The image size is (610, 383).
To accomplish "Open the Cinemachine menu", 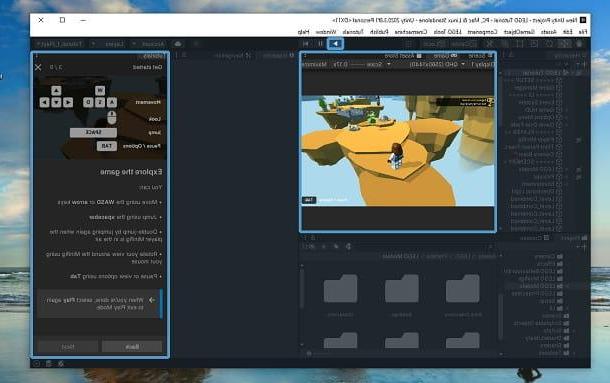I will point(411,32).
